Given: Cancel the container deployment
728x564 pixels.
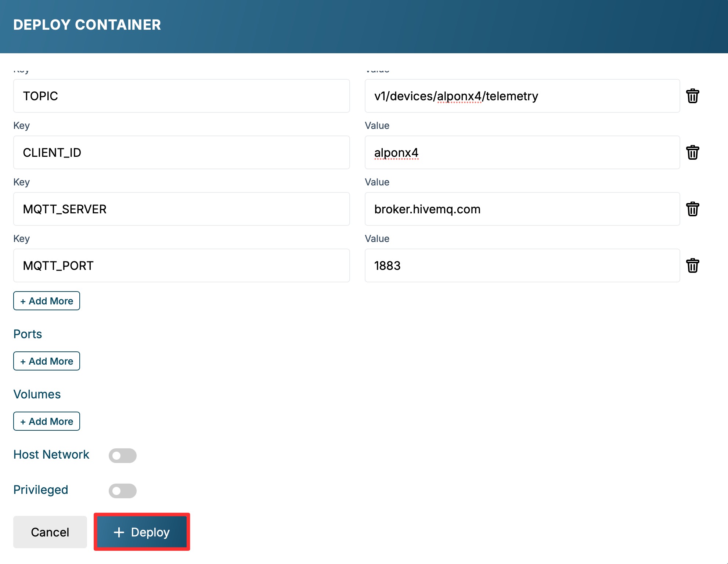Looking at the screenshot, I should click(x=50, y=532).
